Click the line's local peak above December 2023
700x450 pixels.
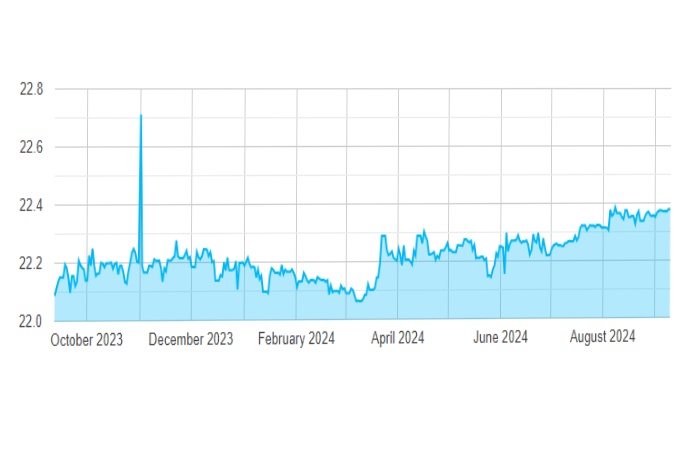click(177, 241)
